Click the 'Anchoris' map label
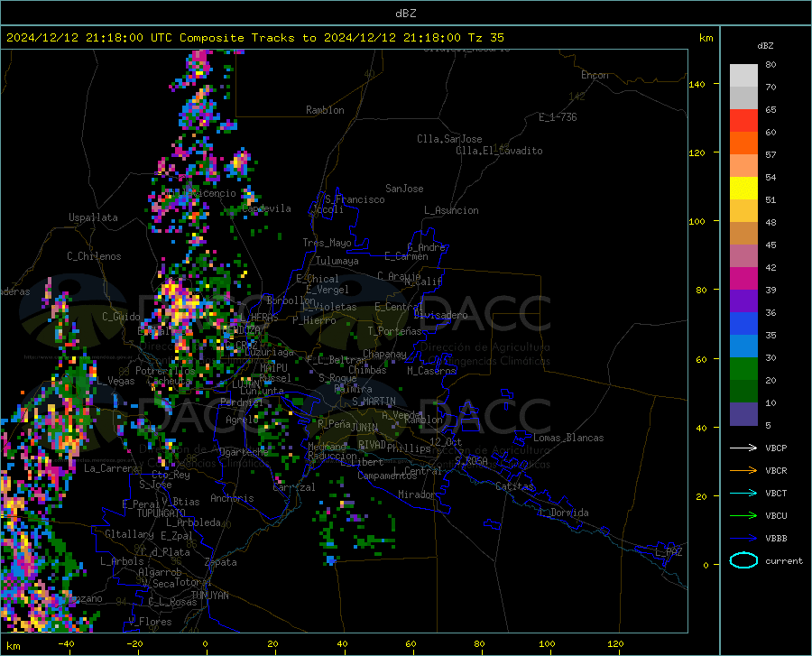Image resolution: width=812 pixels, height=656 pixels. 232,499
